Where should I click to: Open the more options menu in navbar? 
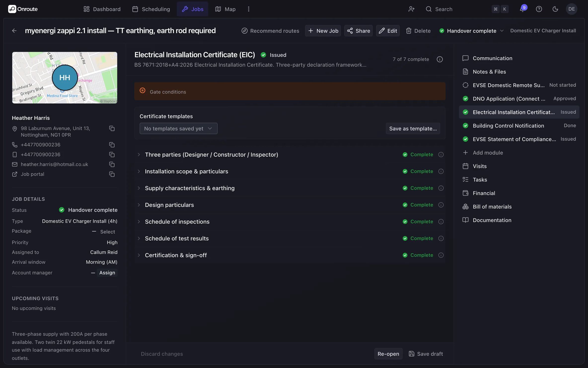249,9
